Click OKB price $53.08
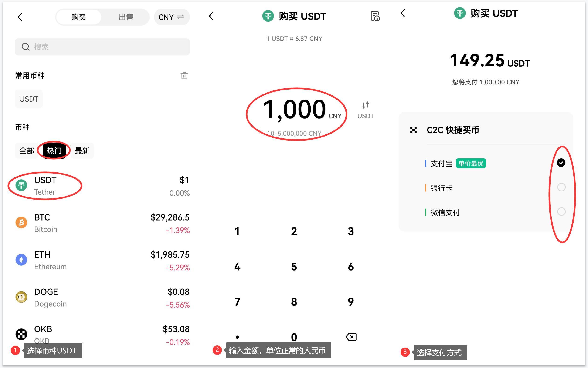 [x=176, y=329]
